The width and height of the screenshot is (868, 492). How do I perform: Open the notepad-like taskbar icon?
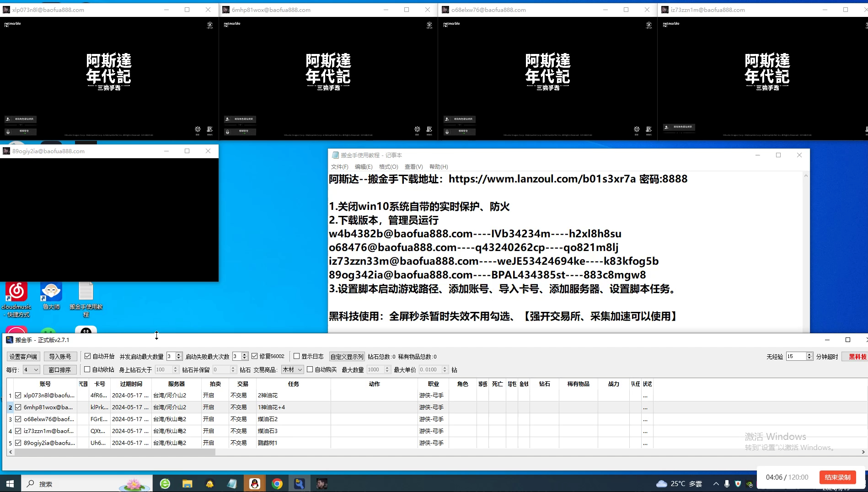click(232, 483)
